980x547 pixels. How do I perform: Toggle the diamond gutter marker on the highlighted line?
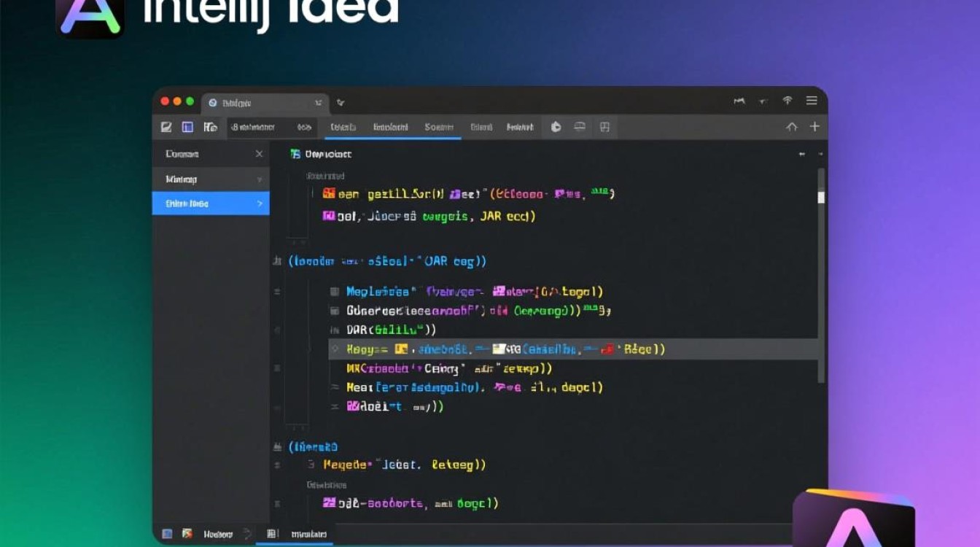tap(335, 349)
